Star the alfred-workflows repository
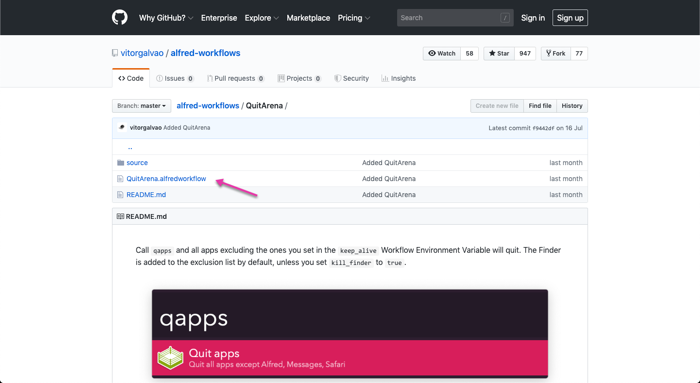Screen dimensions: 700x383 click(x=499, y=54)
